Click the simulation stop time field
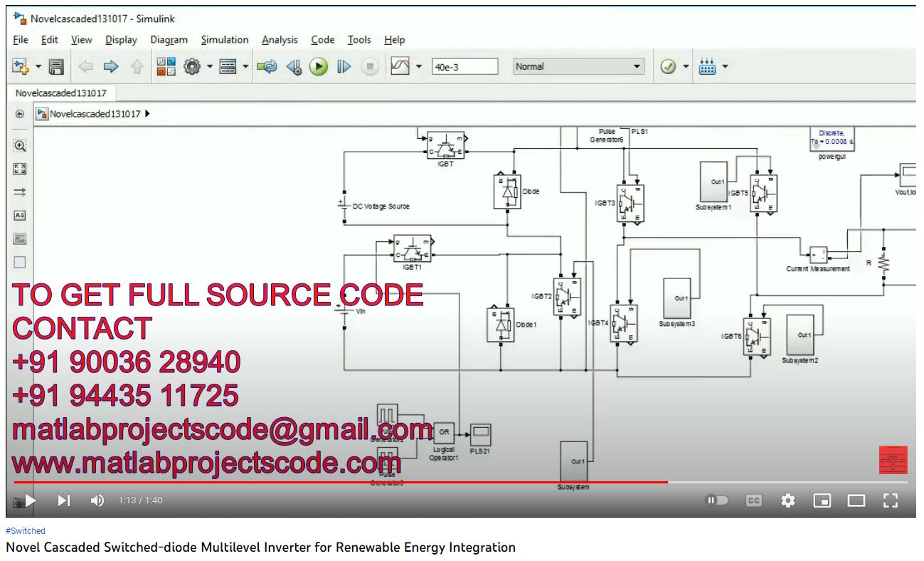Viewport: 924px width, 561px height. pyautogui.click(x=464, y=67)
